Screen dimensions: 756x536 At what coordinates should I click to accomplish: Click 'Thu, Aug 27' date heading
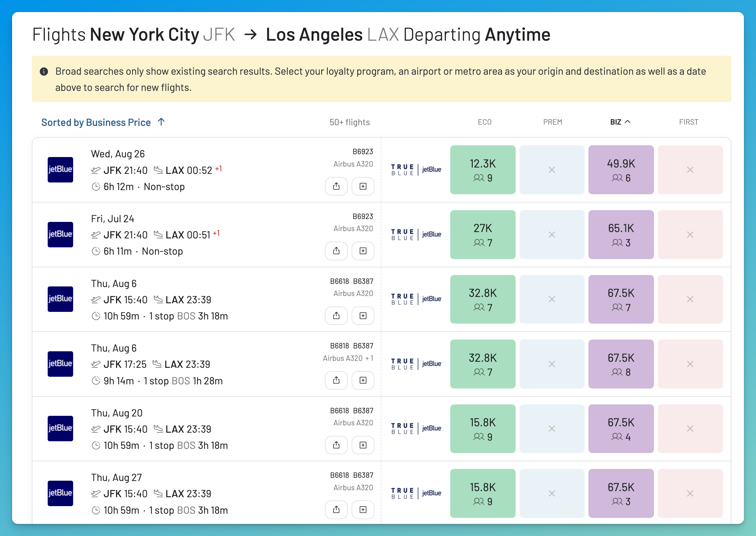tap(116, 478)
